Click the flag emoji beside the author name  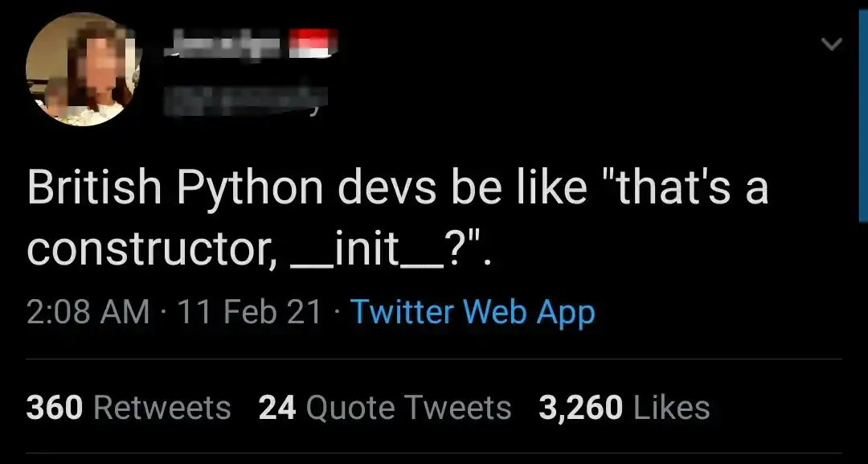tap(312, 45)
